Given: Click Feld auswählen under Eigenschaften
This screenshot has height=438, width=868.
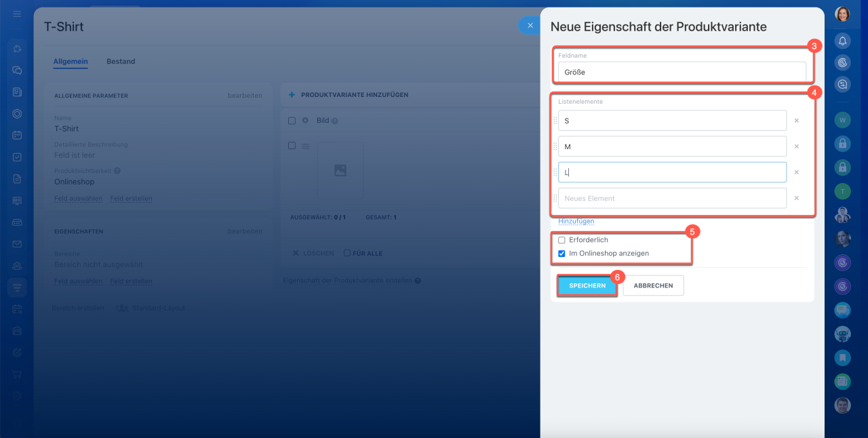Looking at the screenshot, I should click(78, 281).
